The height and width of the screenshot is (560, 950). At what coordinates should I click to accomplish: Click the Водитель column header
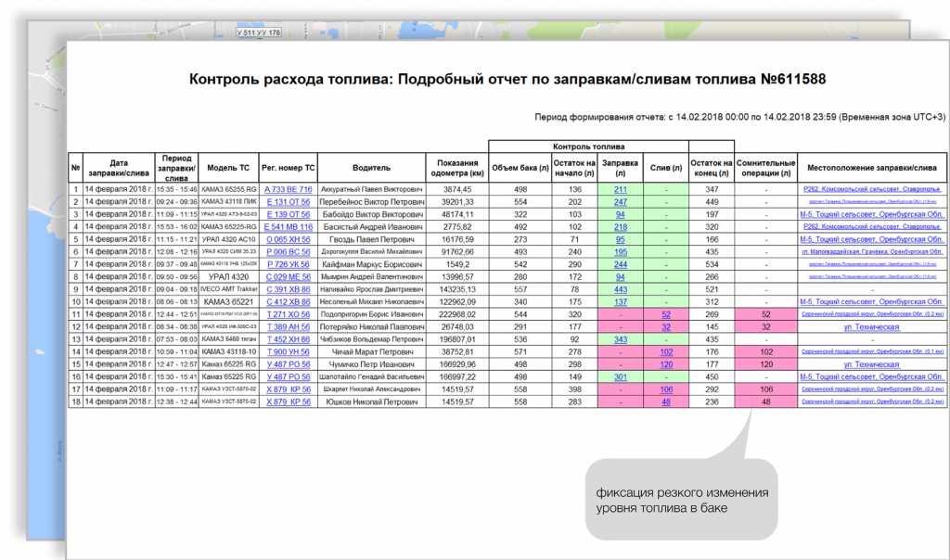(x=371, y=168)
